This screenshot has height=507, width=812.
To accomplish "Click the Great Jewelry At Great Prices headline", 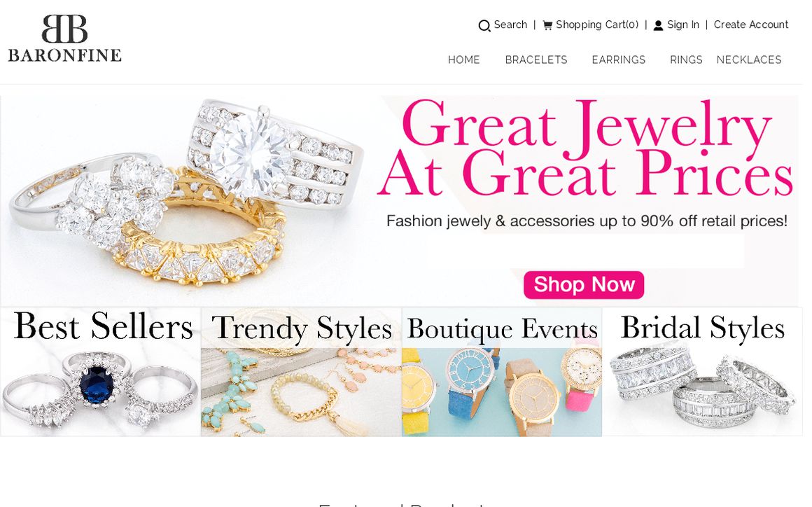I will (586, 148).
